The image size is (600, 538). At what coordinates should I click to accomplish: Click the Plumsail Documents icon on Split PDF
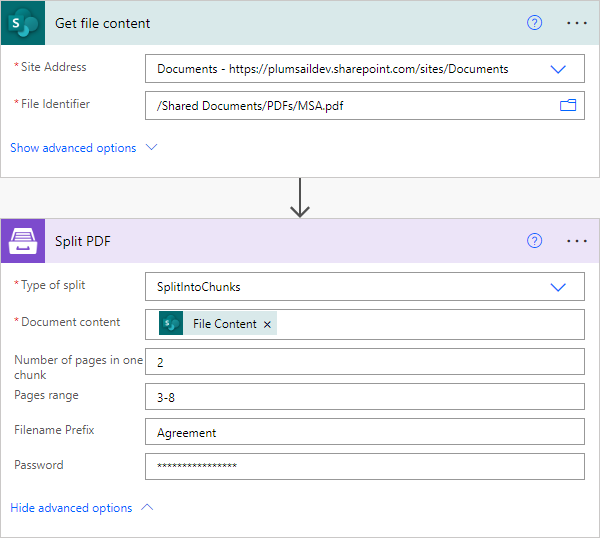[x=23, y=241]
